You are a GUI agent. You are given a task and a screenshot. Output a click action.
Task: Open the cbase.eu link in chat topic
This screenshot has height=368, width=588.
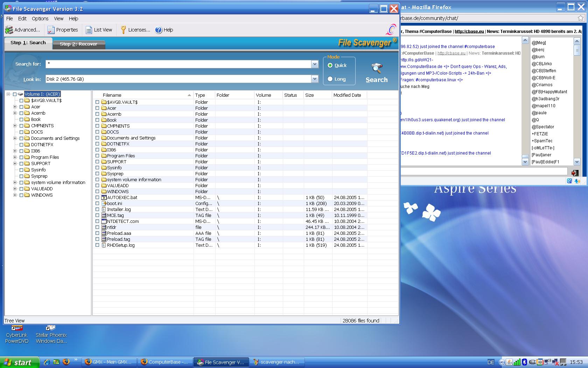(x=469, y=32)
